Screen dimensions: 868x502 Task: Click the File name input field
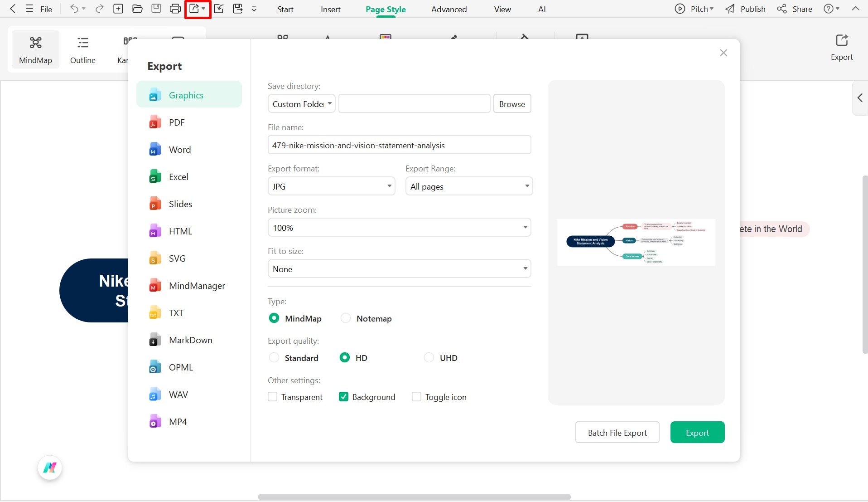[x=400, y=145]
